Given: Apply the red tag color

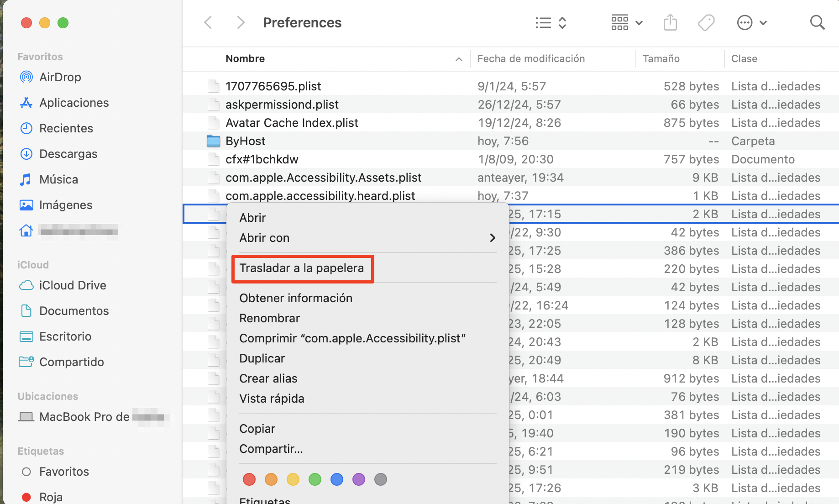Looking at the screenshot, I should coord(249,479).
